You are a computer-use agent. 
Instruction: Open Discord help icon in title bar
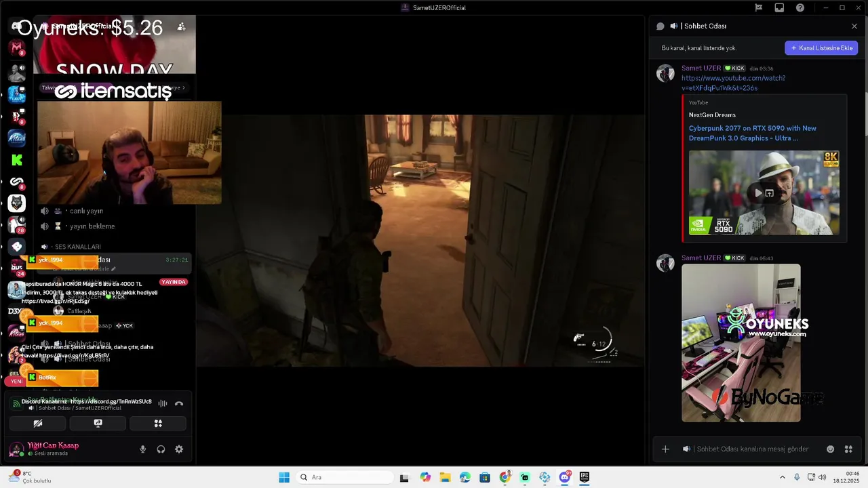point(800,7)
